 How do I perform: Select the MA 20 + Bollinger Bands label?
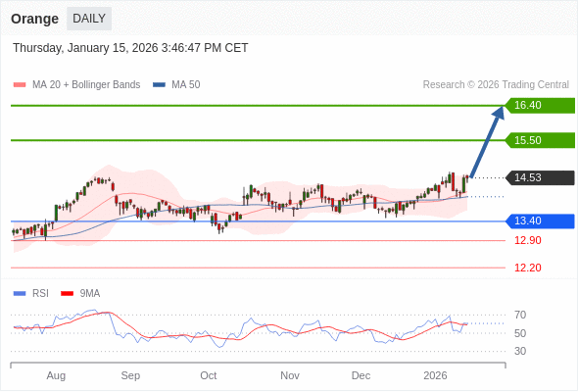[86, 85]
